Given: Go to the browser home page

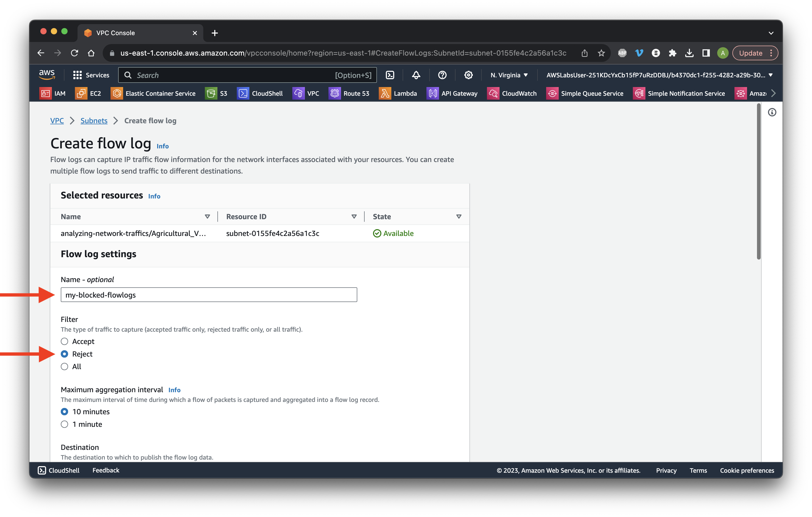Looking at the screenshot, I should coord(91,53).
